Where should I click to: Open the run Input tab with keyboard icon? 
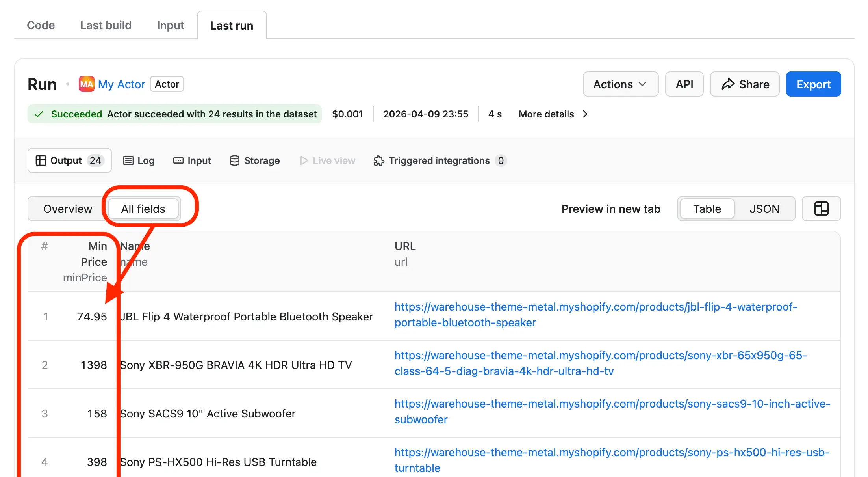point(192,160)
